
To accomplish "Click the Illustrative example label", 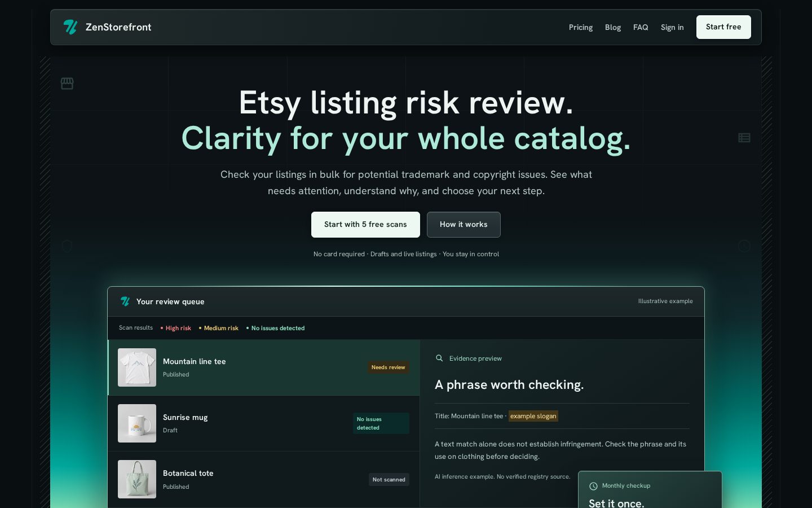I will coord(665,301).
